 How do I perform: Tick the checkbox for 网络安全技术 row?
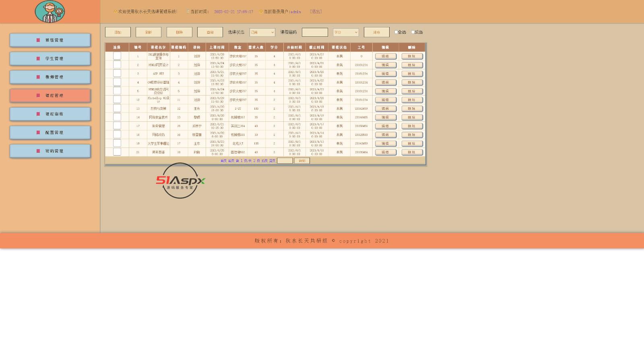[x=117, y=117]
